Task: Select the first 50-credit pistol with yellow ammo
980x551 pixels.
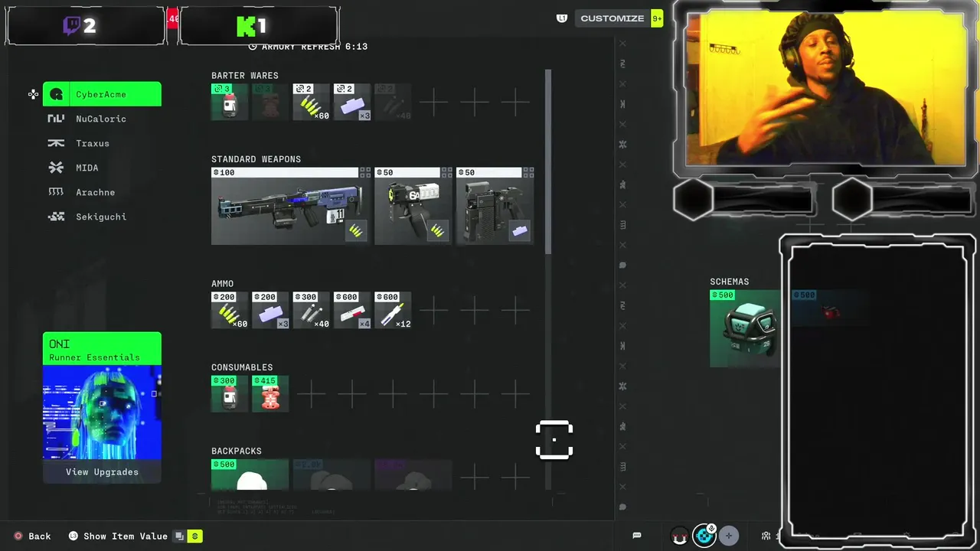Action: tap(413, 207)
